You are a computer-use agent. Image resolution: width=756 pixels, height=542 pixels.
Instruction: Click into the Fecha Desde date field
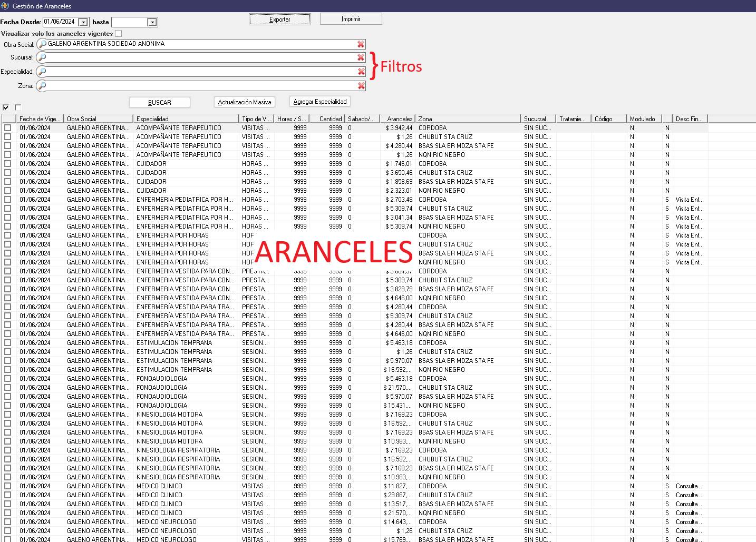pyautogui.click(x=60, y=22)
